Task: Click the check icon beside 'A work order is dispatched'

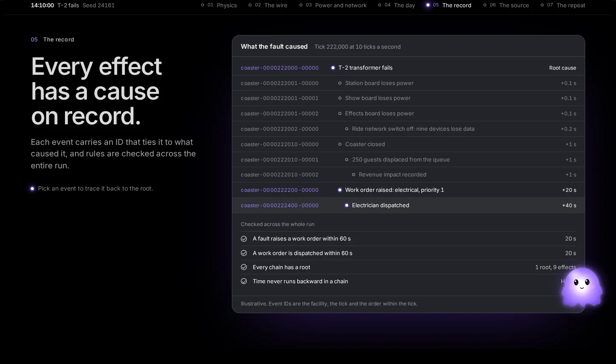Action: (244, 253)
